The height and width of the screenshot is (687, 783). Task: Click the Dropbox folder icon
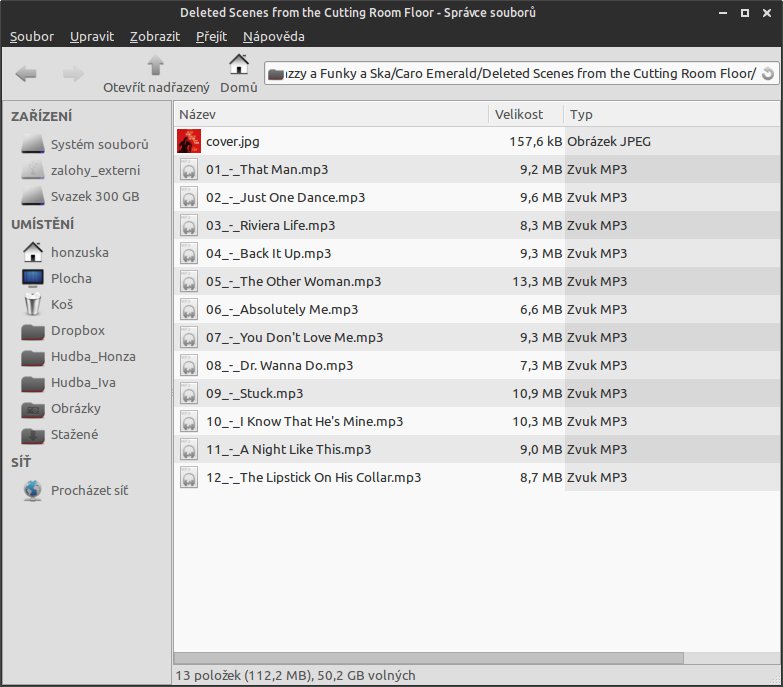33,332
